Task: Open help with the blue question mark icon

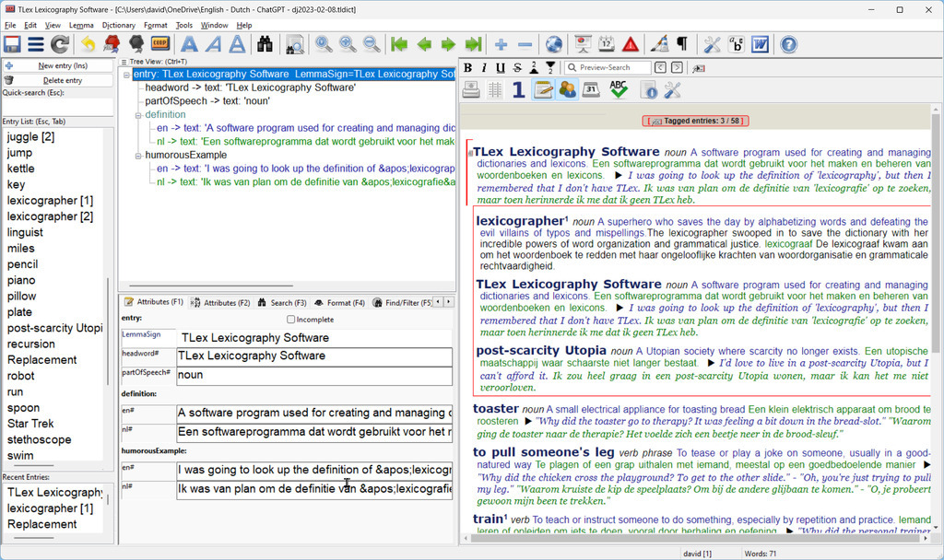Action: tap(789, 44)
